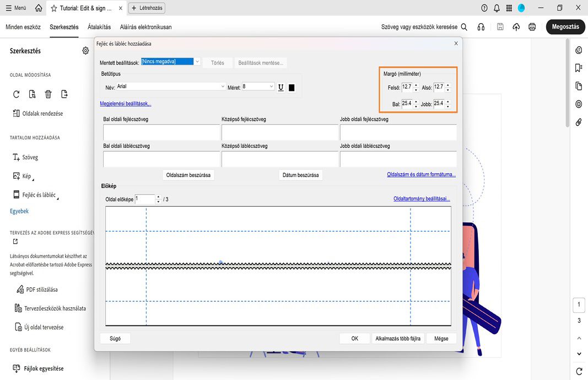Toggle underline formatting button
The width and height of the screenshot is (588, 380).
coord(280,87)
